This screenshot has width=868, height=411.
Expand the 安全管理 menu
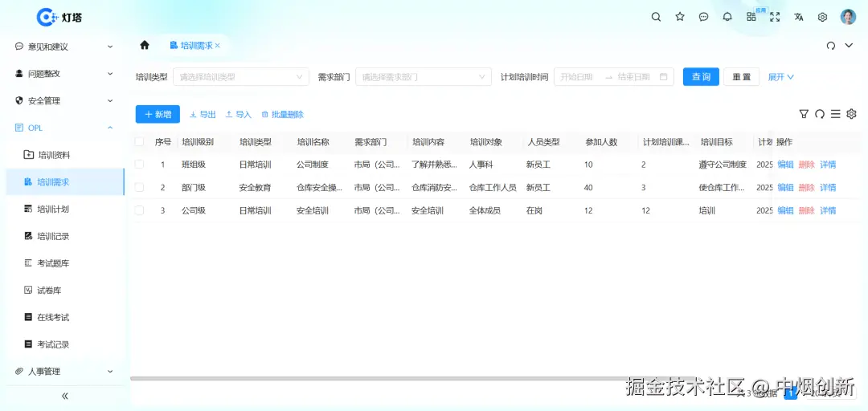click(x=65, y=100)
